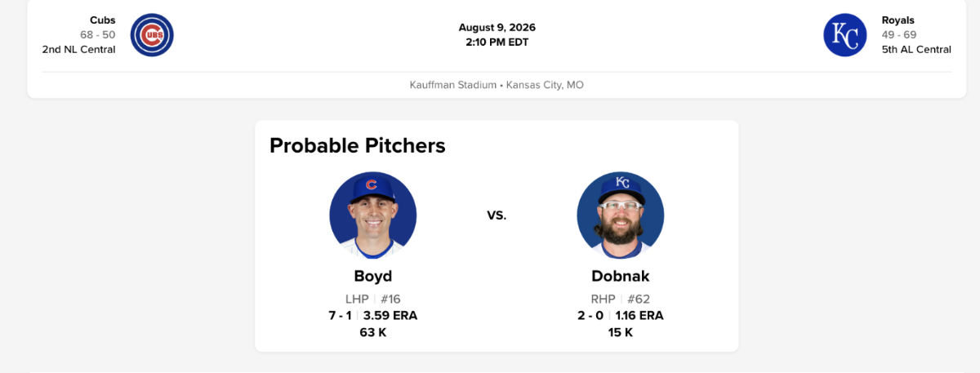Click the 2nd NL Central standing
Image resolution: width=980 pixels, height=373 pixels.
(78, 49)
